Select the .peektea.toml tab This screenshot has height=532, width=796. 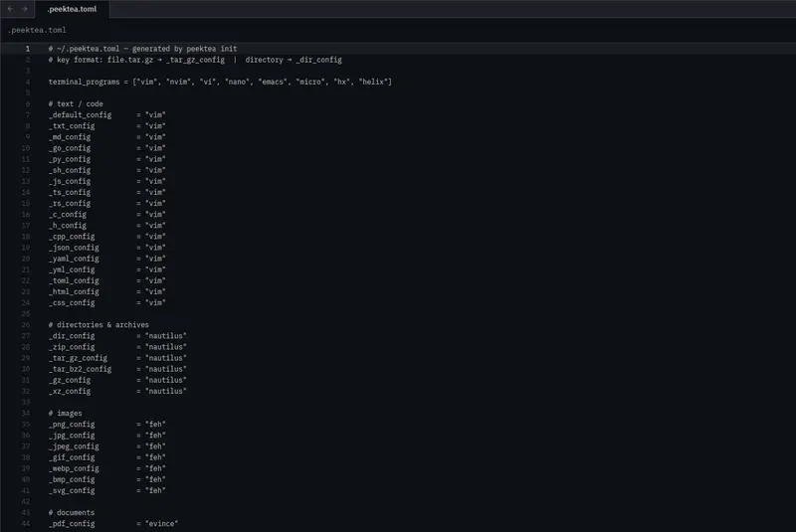tap(72, 9)
